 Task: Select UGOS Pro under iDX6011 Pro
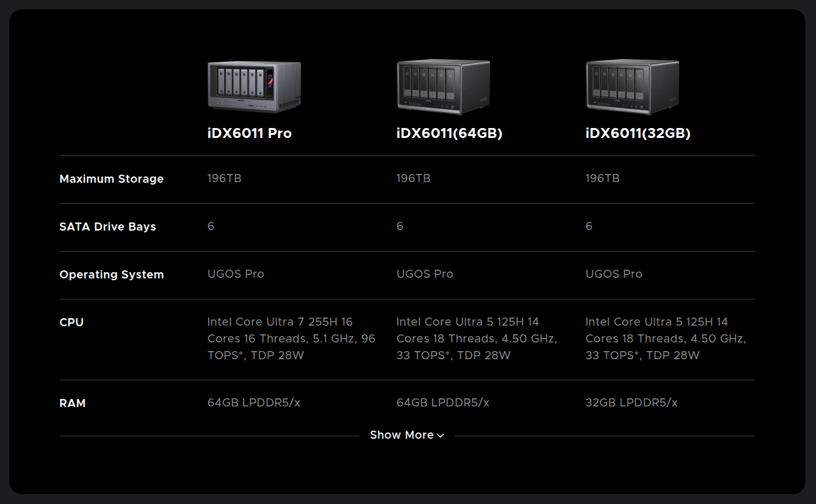pyautogui.click(x=236, y=274)
